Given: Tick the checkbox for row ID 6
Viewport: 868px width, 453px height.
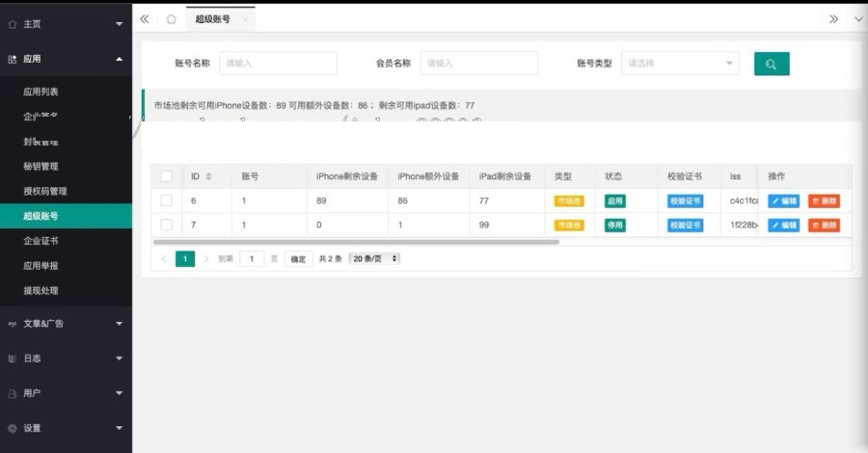Looking at the screenshot, I should point(166,200).
